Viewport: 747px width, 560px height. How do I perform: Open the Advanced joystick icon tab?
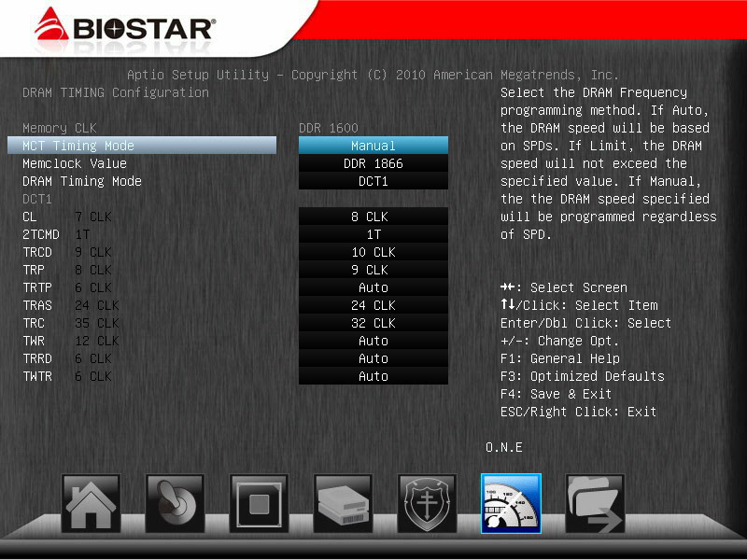[175, 503]
